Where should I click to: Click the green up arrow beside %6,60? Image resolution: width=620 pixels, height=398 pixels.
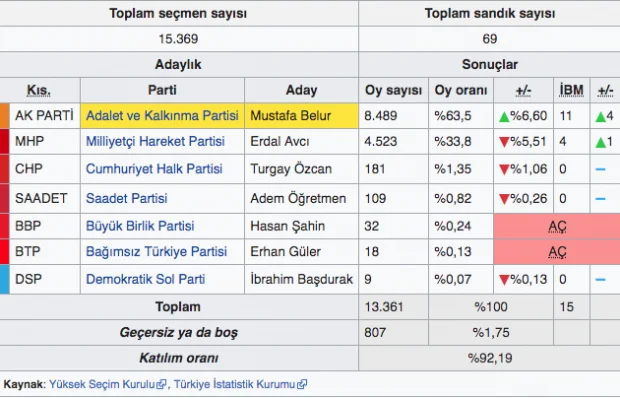[x=504, y=116]
